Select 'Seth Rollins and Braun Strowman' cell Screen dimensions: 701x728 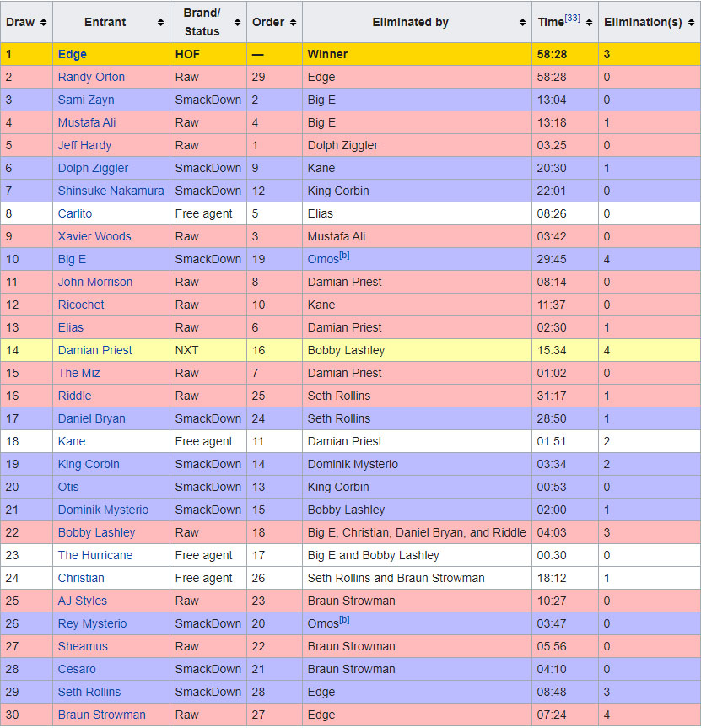396,578
